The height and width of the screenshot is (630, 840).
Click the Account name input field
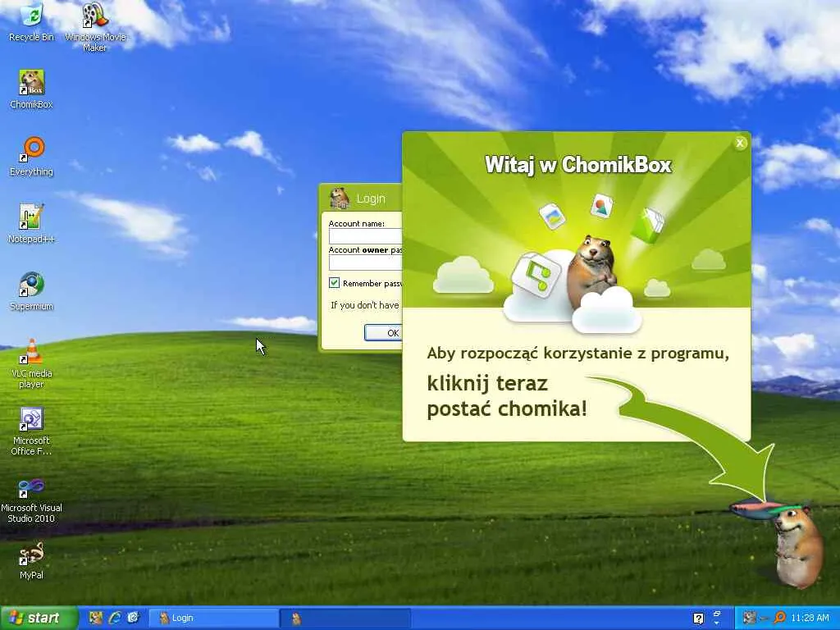[x=365, y=236]
